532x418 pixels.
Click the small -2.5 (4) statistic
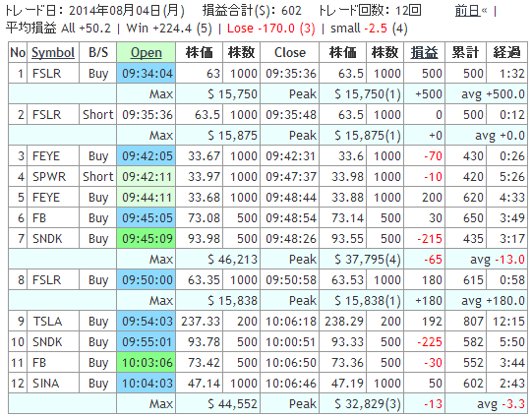click(x=369, y=29)
